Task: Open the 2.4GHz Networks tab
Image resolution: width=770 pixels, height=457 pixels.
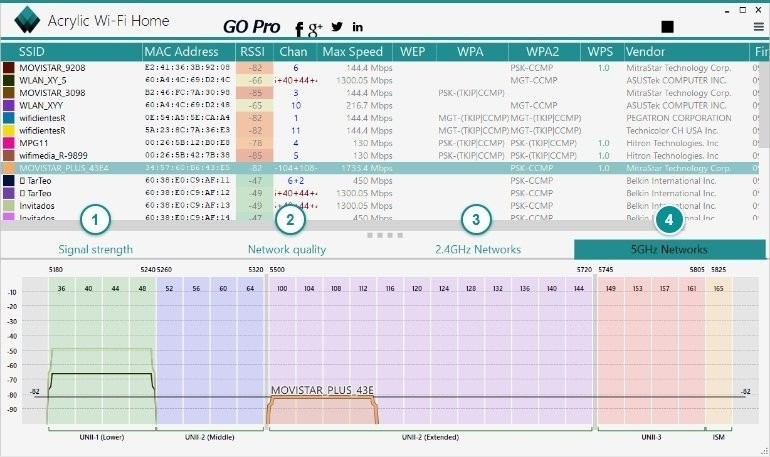Action: pyautogui.click(x=478, y=249)
